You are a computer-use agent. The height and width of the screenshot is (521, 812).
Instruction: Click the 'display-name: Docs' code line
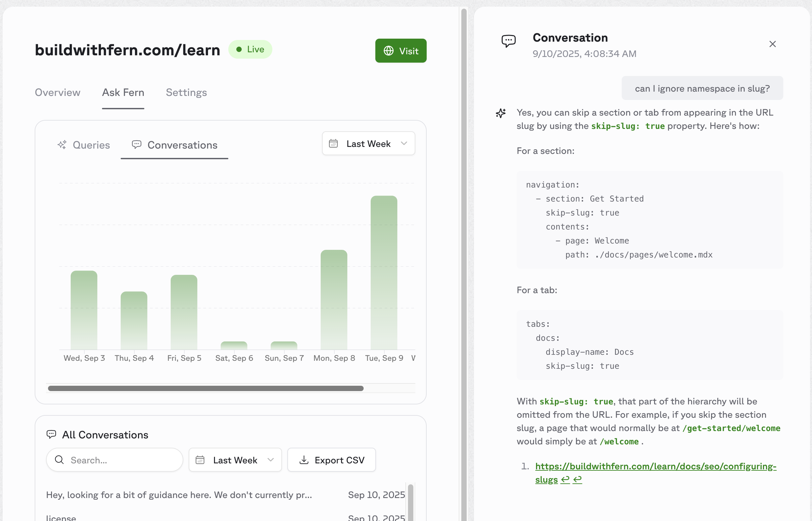tap(590, 352)
